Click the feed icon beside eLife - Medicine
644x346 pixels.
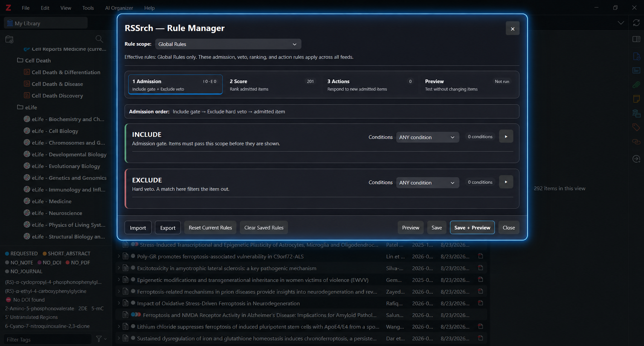click(27, 201)
